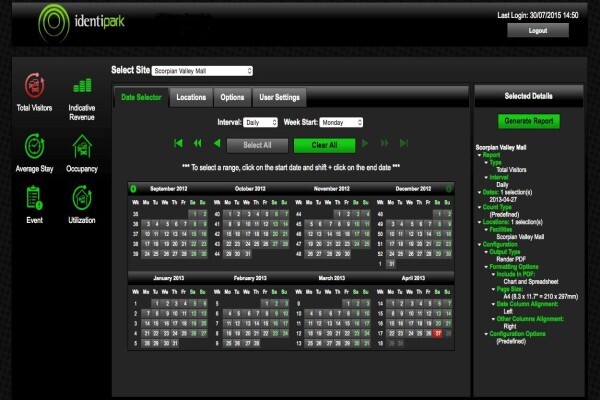The image size is (600, 400).
Task: Go back one month with single-left arrow
Action: click(217, 144)
